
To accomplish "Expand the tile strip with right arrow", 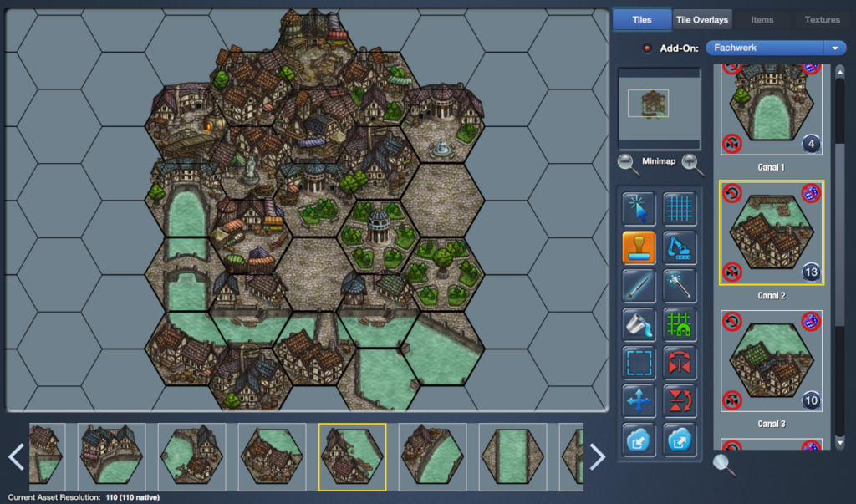I will 597,456.
